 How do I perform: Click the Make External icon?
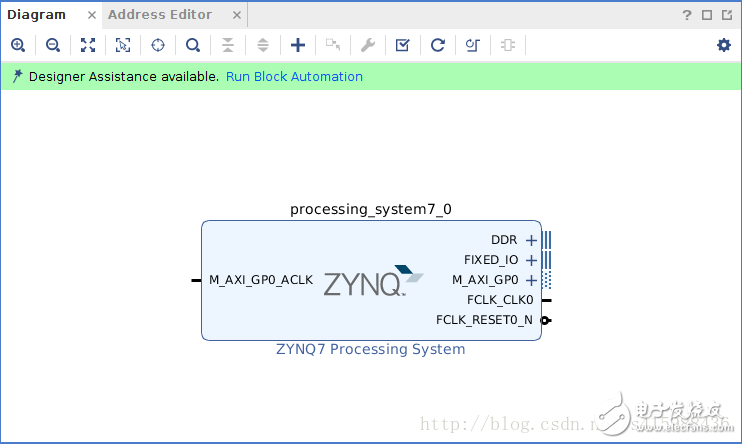(333, 45)
